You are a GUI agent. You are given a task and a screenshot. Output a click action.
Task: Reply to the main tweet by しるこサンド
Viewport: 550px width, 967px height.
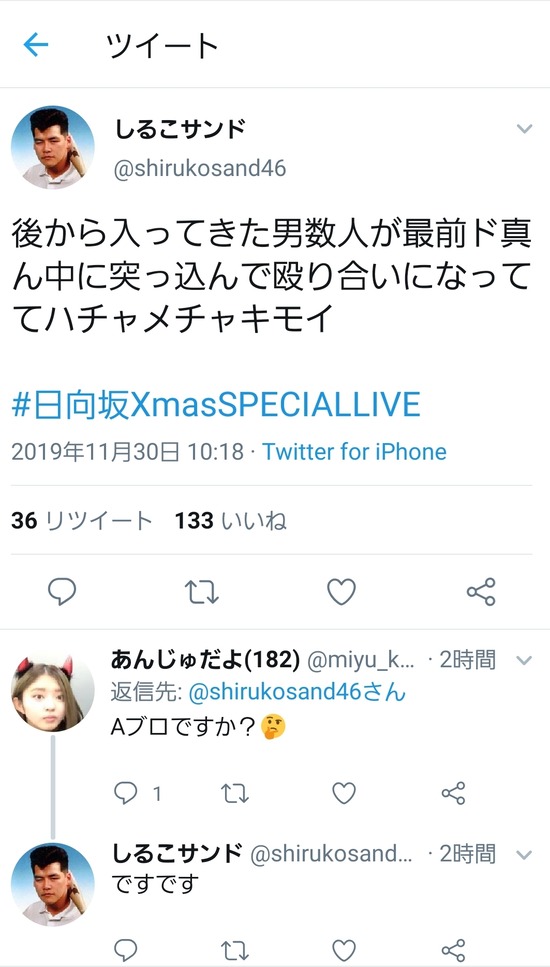[x=62, y=592]
